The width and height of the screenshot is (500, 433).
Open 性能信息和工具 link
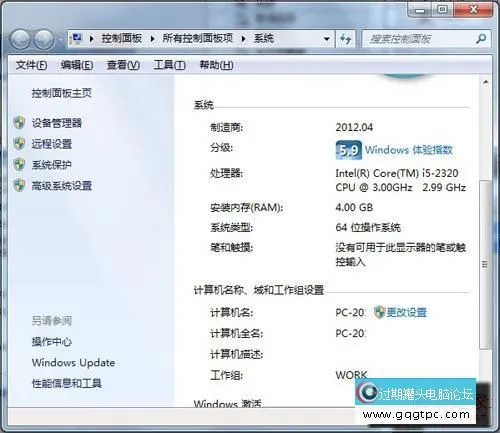tap(67, 383)
